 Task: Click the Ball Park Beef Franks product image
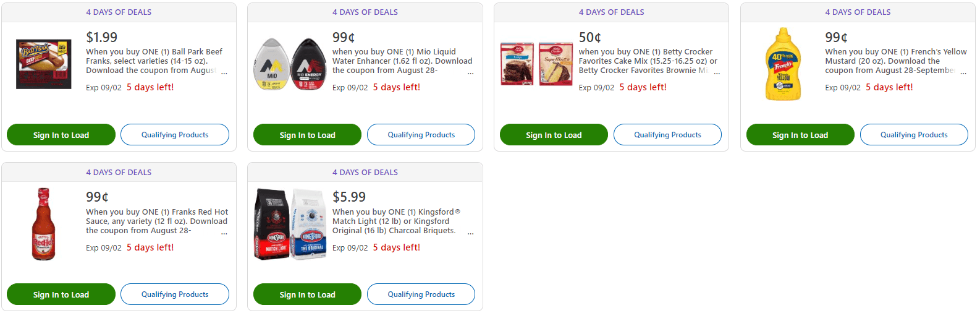(x=43, y=64)
